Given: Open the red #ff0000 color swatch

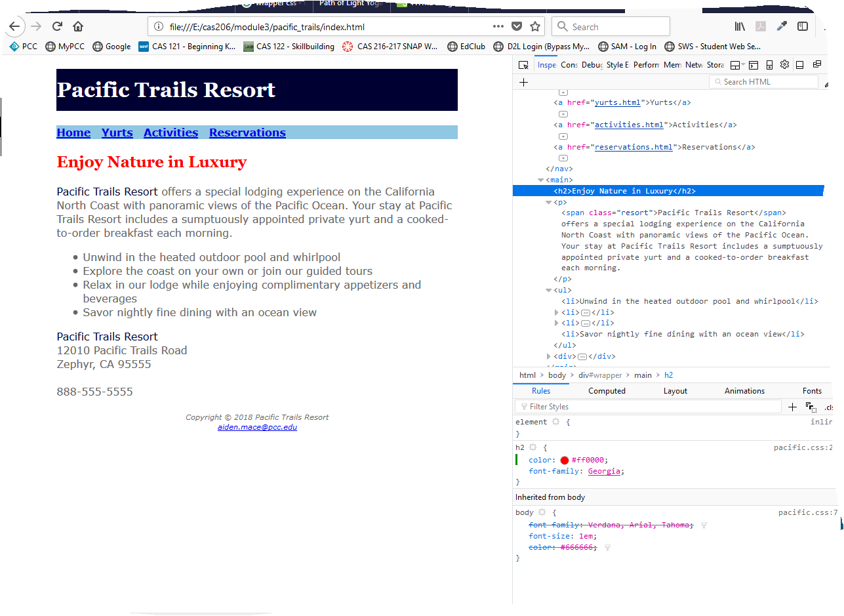Looking at the screenshot, I should pos(565,461).
